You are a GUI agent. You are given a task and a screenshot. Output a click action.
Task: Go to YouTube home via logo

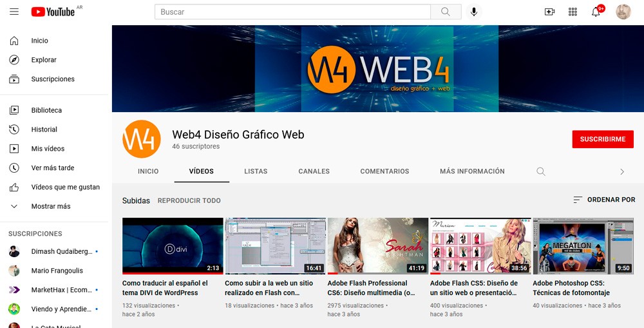click(53, 12)
